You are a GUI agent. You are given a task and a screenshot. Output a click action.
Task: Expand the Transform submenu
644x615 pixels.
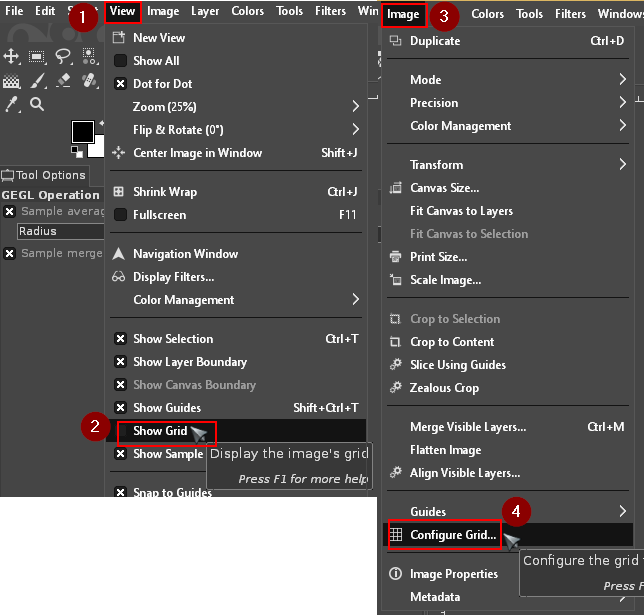coord(510,165)
